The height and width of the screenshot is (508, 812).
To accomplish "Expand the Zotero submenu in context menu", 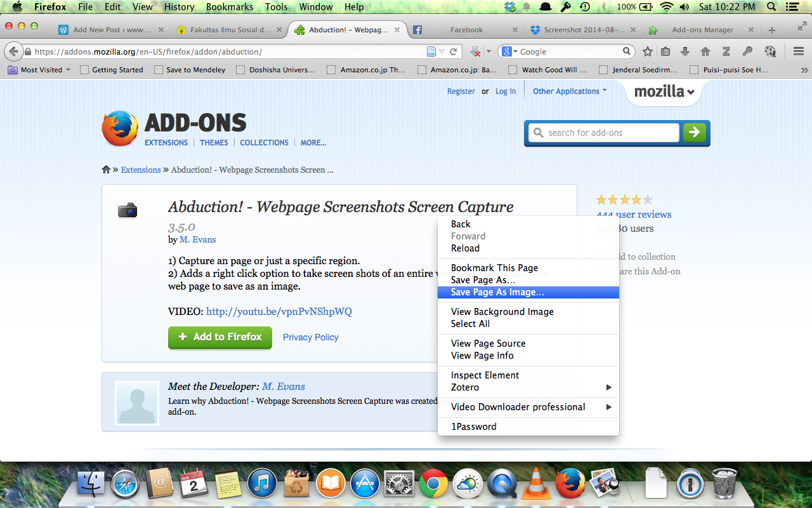I will point(528,387).
